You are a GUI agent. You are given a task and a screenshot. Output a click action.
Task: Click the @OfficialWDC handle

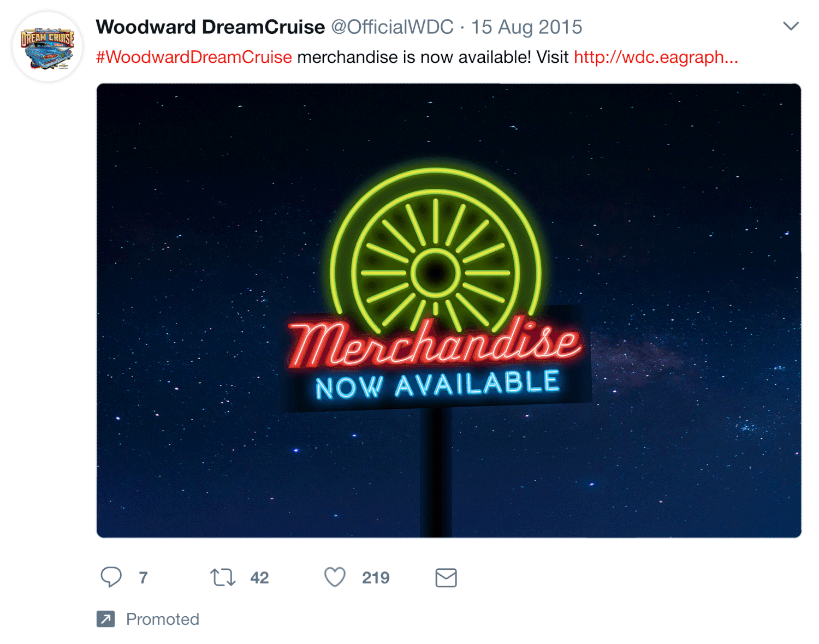tap(392, 27)
